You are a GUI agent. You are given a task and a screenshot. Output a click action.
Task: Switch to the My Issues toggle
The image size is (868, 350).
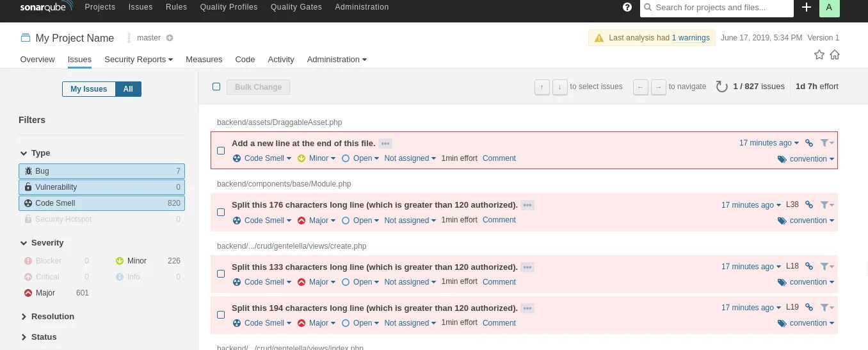pos(89,89)
